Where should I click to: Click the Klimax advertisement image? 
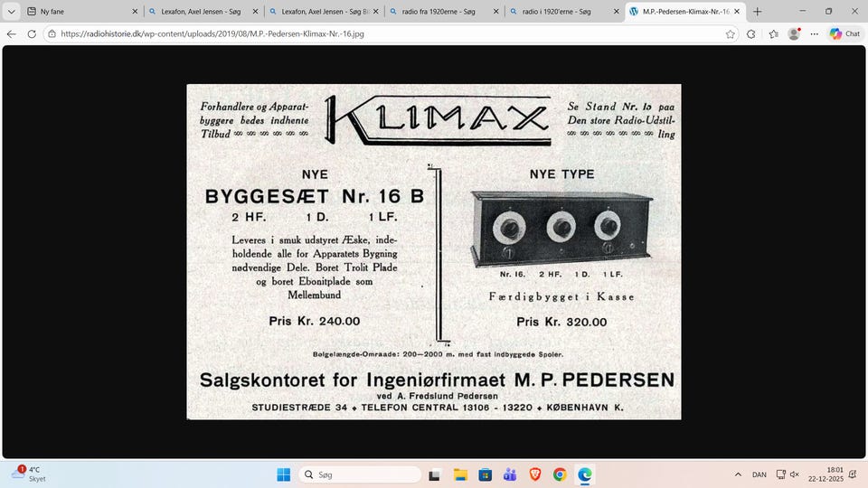434,252
